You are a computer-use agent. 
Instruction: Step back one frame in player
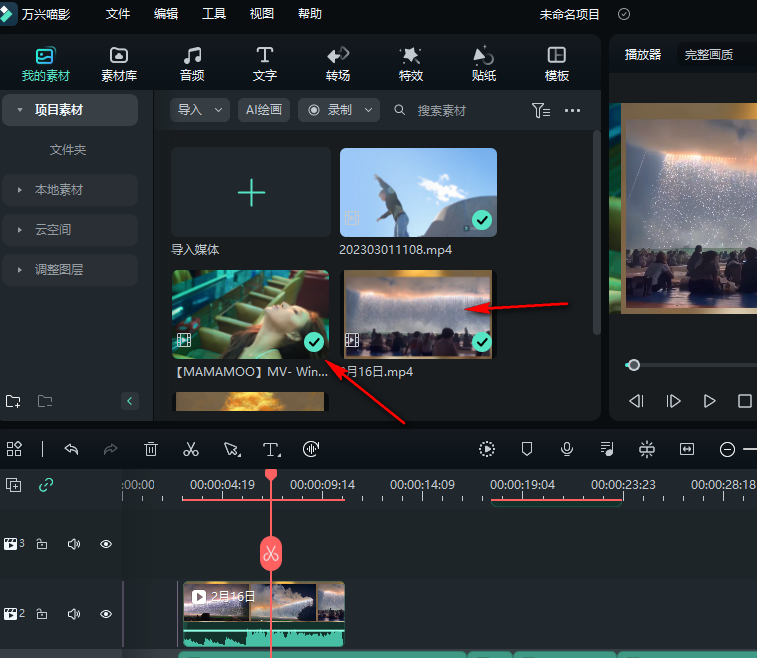[636, 401]
